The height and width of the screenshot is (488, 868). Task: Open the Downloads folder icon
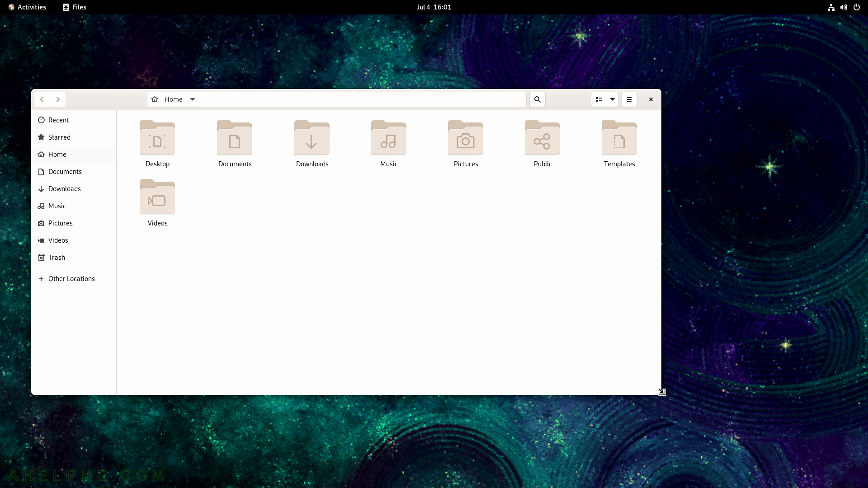click(312, 138)
